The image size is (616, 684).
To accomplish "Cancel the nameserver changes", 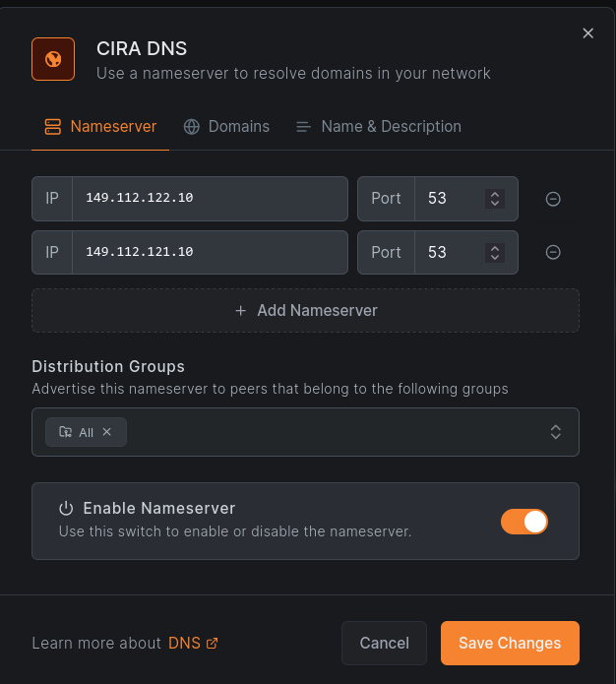I will [x=384, y=643].
